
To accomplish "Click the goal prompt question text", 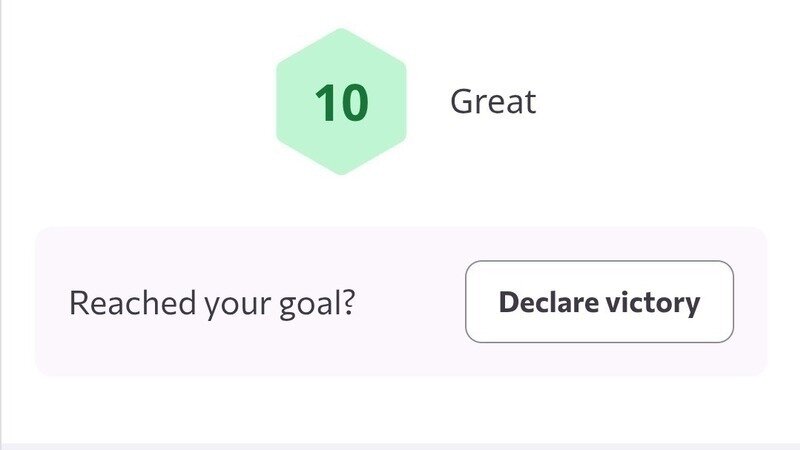I will tap(212, 303).
